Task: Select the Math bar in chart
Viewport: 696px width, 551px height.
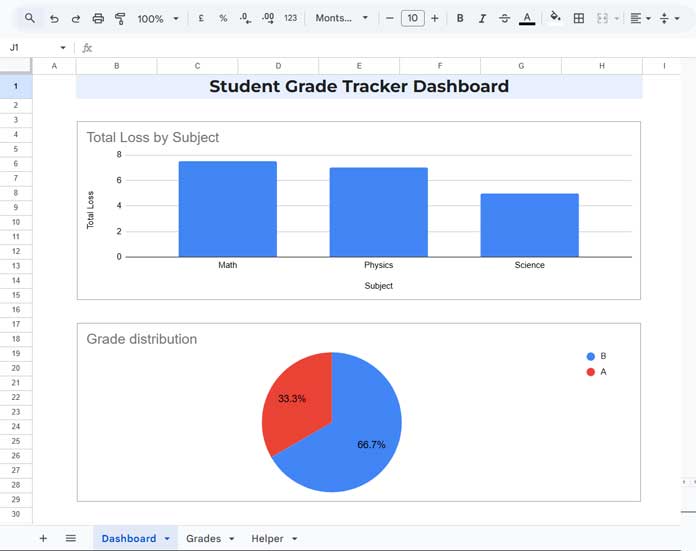Action: click(x=228, y=209)
